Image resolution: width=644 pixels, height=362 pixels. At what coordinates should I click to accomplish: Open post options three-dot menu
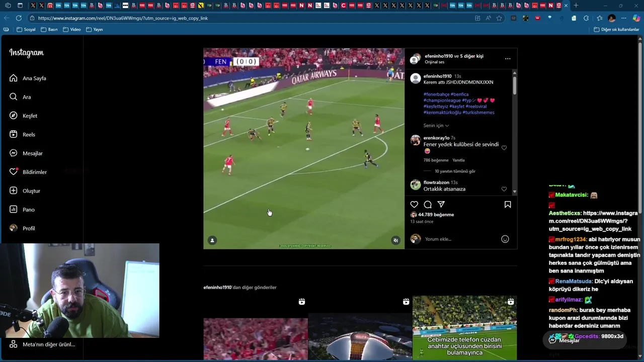(508, 59)
